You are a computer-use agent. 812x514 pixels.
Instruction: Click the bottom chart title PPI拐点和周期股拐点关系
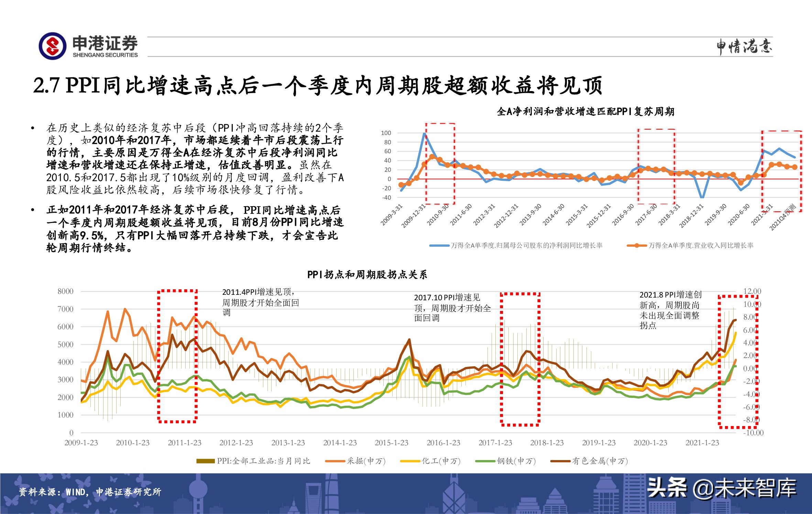pos(367,275)
